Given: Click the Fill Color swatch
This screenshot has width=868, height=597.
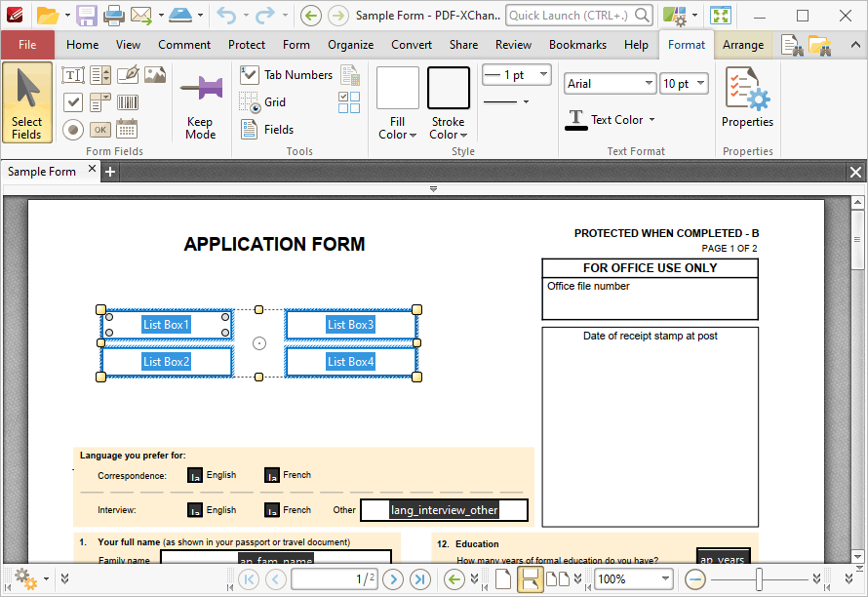Looking at the screenshot, I should (398, 88).
